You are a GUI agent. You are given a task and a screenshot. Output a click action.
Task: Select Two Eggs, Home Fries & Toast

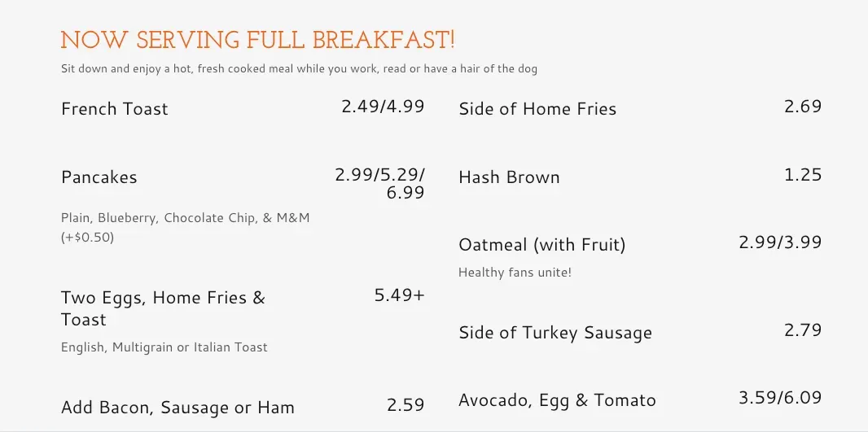(163, 308)
